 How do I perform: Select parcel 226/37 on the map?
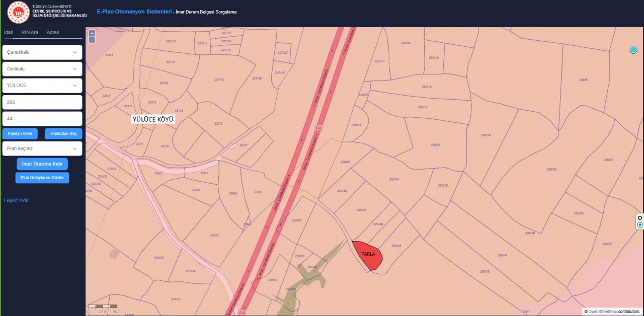(502, 256)
